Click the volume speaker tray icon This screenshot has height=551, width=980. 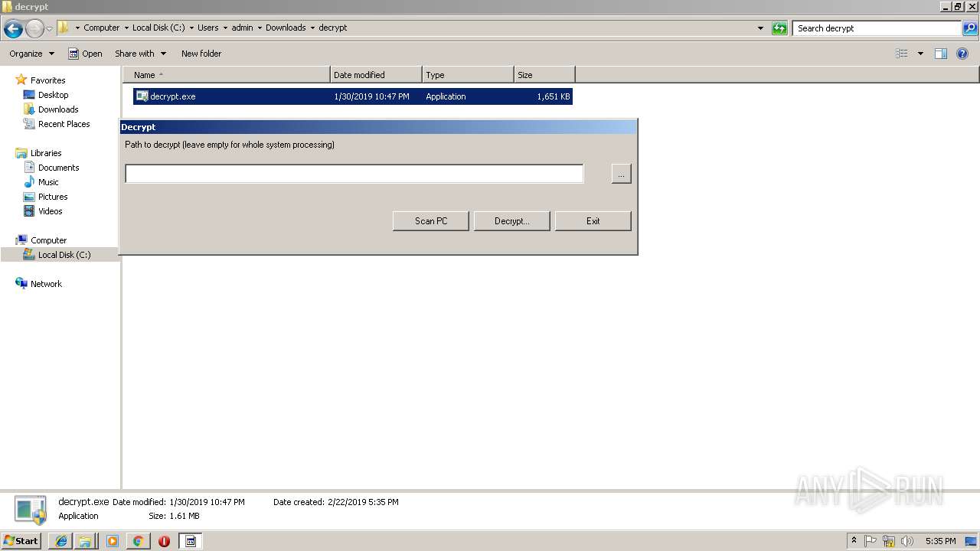point(907,541)
